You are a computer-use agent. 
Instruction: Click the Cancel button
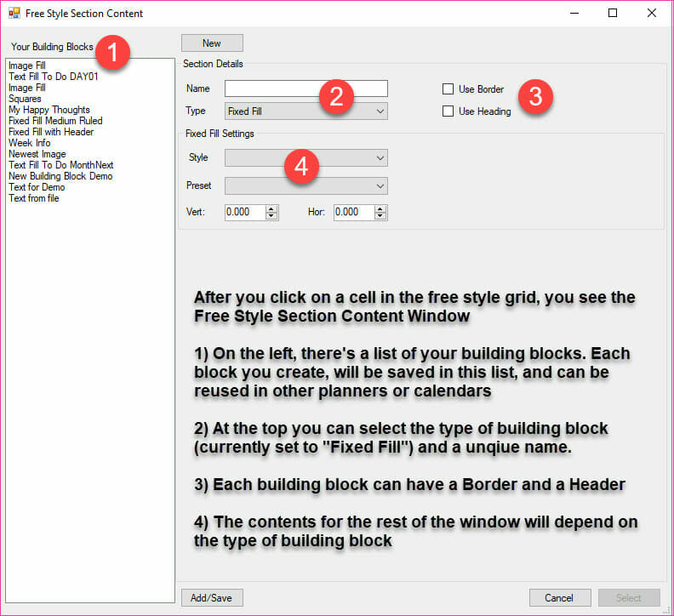(560, 597)
